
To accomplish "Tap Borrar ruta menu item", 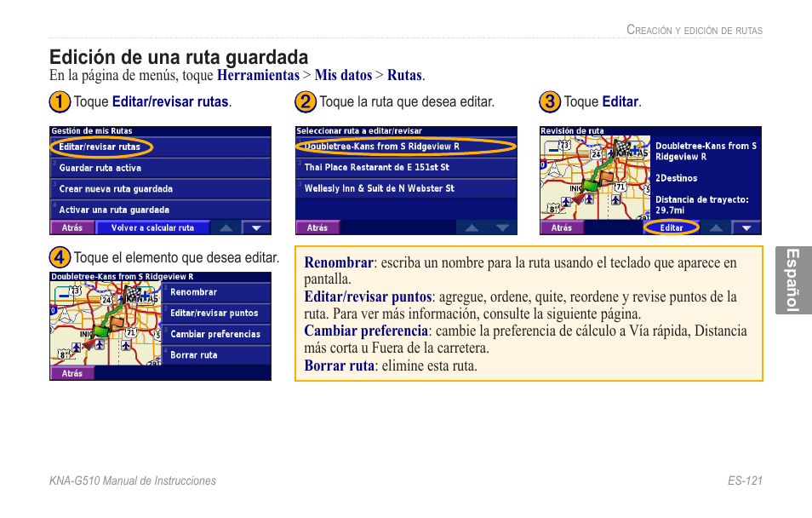I will pos(216,354).
